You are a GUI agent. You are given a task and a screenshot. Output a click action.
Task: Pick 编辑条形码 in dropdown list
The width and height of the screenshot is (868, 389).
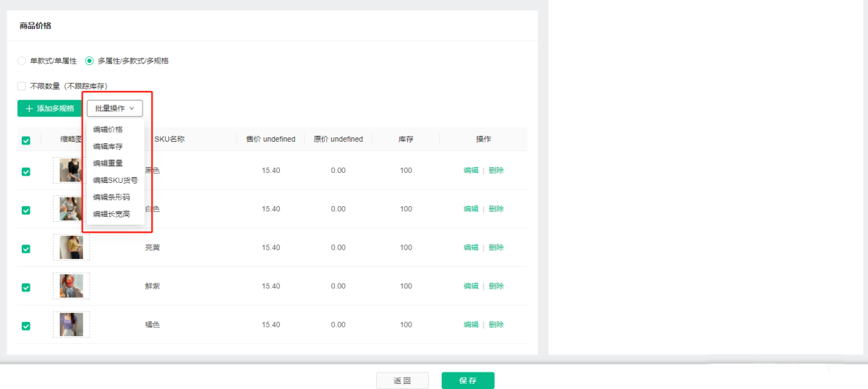(x=111, y=197)
